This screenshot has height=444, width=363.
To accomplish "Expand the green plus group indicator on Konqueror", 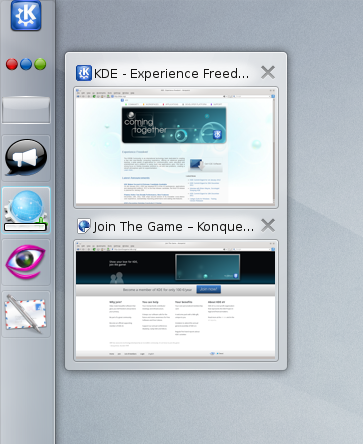I will click(x=42, y=220).
